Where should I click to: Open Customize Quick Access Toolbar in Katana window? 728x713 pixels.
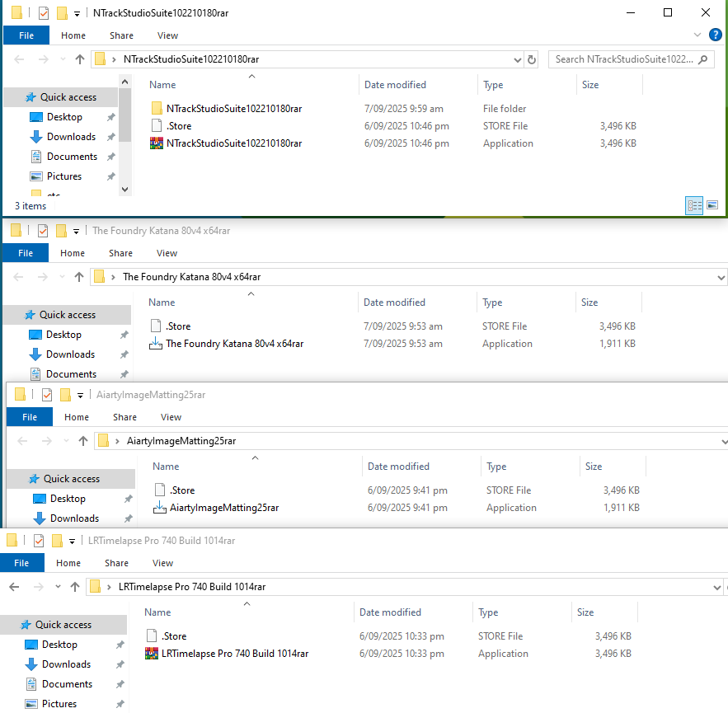[x=76, y=231]
